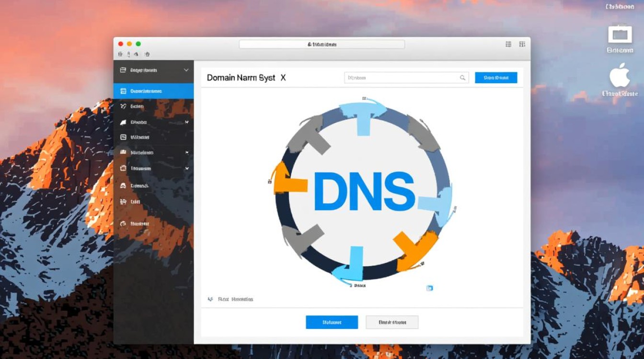The height and width of the screenshot is (359, 644).
Task: Open the grid view icon in the title bar
Action: 508,44
